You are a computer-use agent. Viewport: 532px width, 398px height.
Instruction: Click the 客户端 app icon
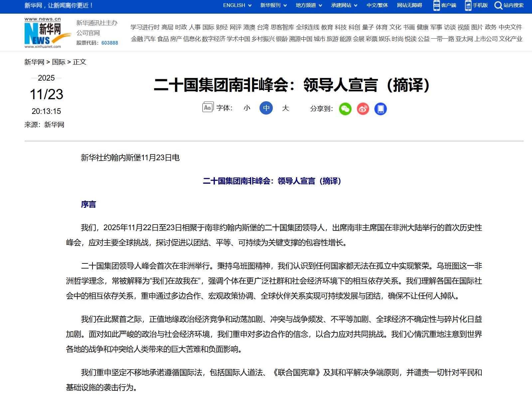(437, 5)
